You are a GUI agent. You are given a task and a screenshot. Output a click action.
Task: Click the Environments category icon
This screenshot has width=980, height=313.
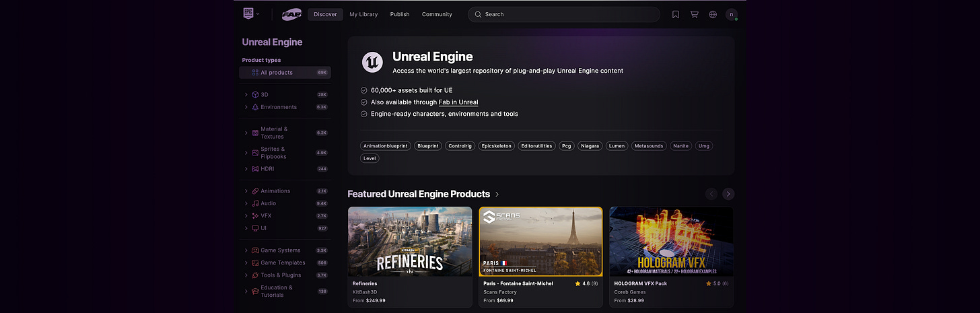tap(255, 107)
